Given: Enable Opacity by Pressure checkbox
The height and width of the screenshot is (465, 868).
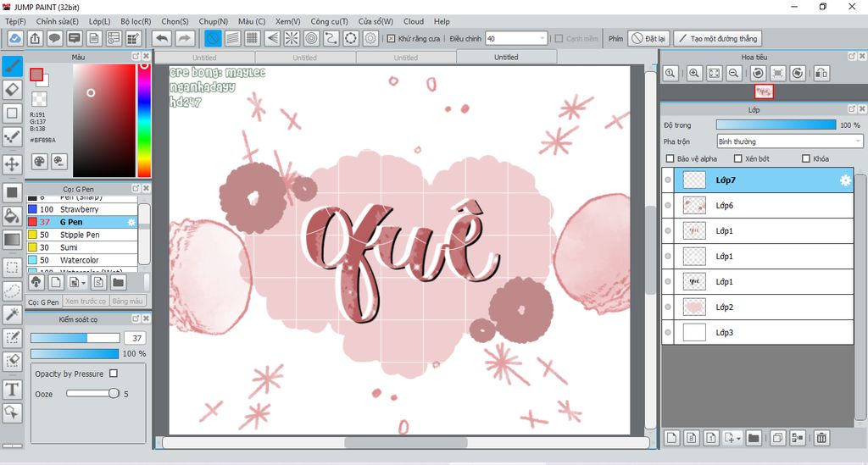Looking at the screenshot, I should pyautogui.click(x=114, y=374).
